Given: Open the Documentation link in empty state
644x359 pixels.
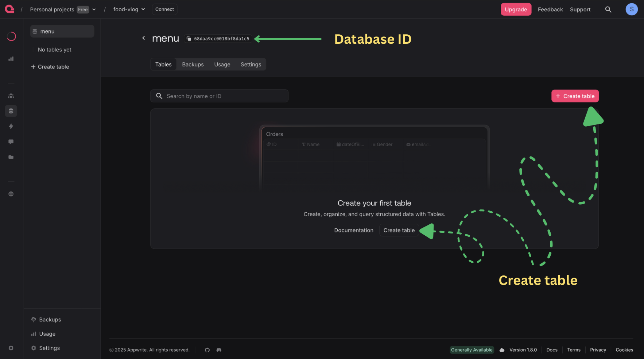Looking at the screenshot, I should (x=353, y=230).
